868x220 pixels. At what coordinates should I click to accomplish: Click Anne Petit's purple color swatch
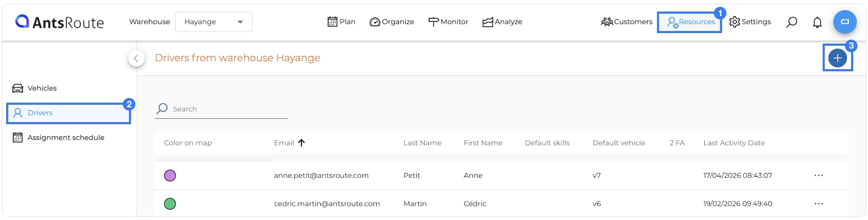(170, 176)
